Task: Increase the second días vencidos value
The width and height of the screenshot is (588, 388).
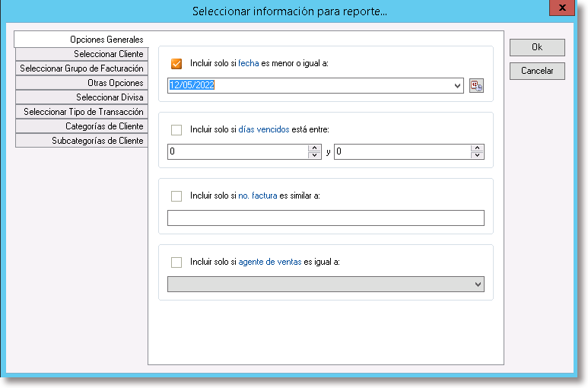Action: coord(477,148)
